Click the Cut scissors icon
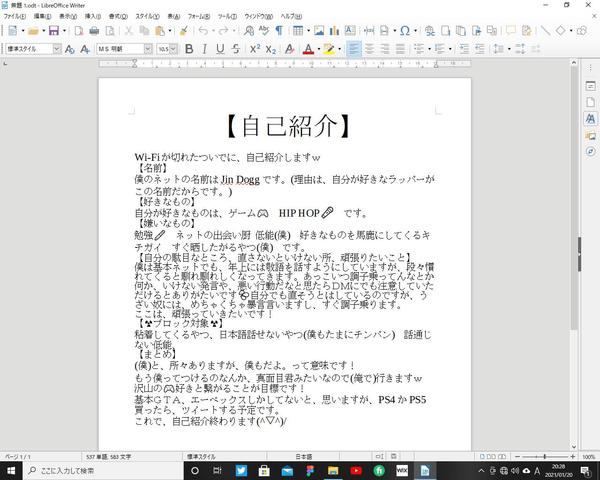 pos(129,31)
